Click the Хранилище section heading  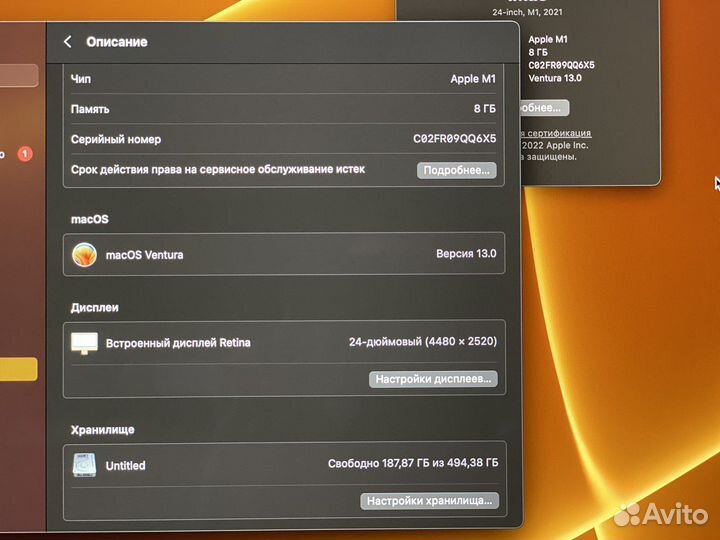tap(102, 430)
